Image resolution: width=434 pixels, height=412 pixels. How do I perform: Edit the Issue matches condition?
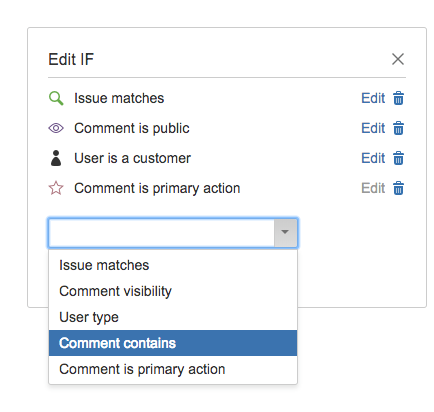pos(373,98)
